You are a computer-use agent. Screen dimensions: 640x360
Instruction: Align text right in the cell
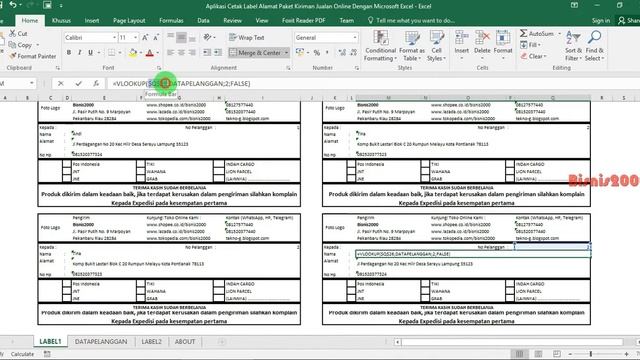click(192, 53)
